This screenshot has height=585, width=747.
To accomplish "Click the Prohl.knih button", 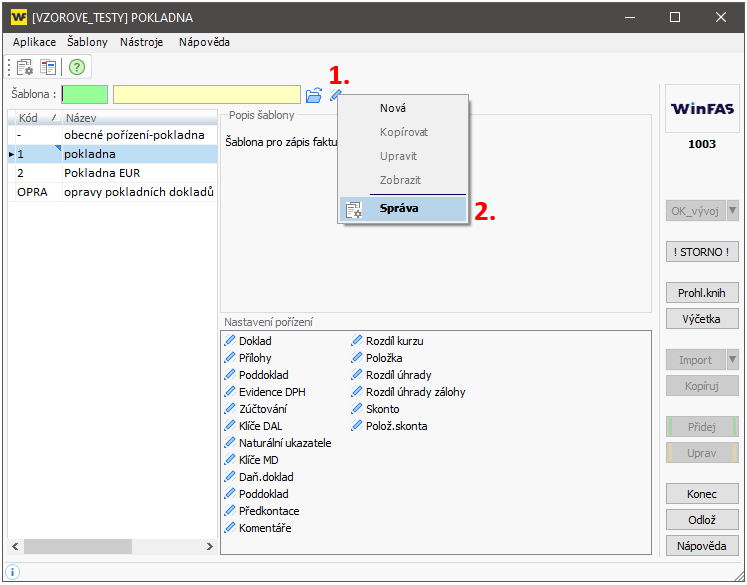I will click(702, 292).
